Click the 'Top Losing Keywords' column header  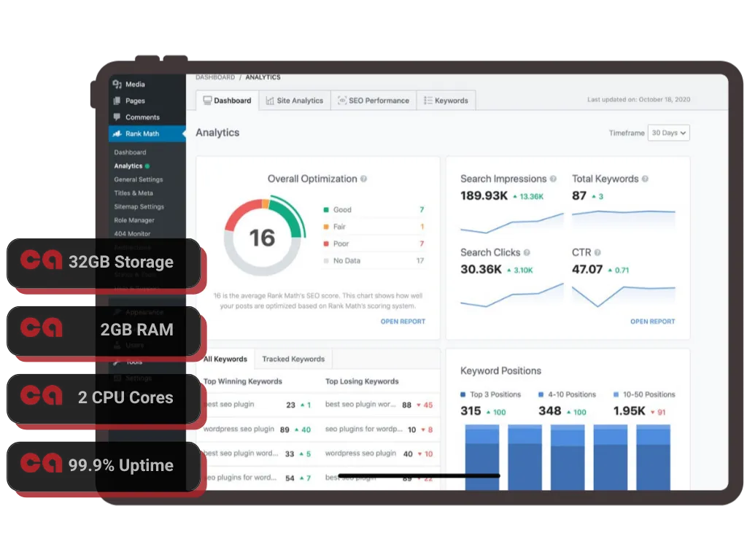coord(362,381)
